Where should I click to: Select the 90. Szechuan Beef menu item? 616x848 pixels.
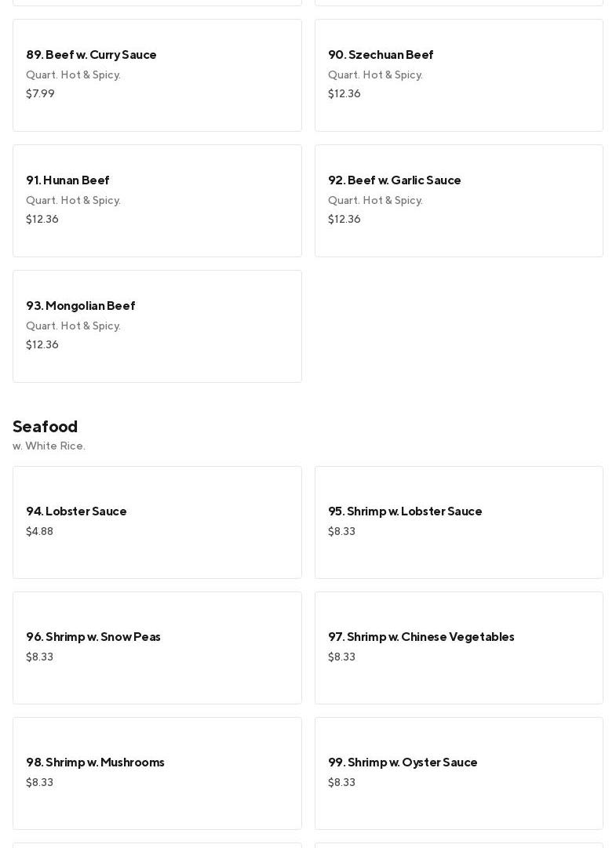point(381,55)
